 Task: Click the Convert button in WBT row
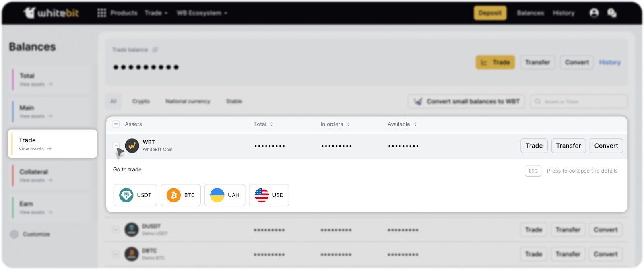point(606,146)
